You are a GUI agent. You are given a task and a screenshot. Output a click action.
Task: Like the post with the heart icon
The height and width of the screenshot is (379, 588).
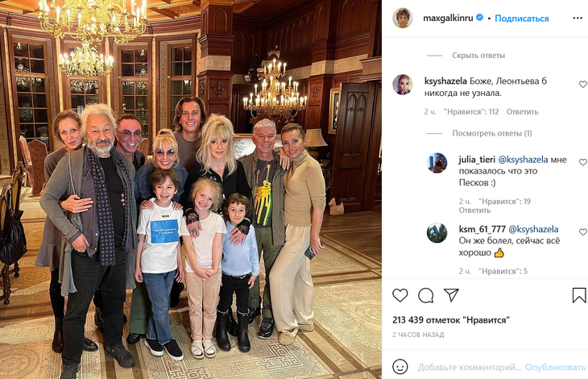[x=400, y=295]
